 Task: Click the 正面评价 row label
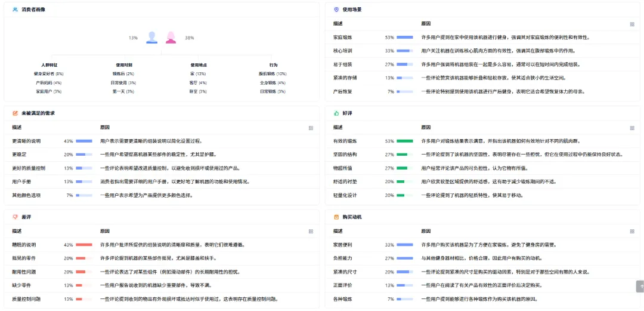342,285
